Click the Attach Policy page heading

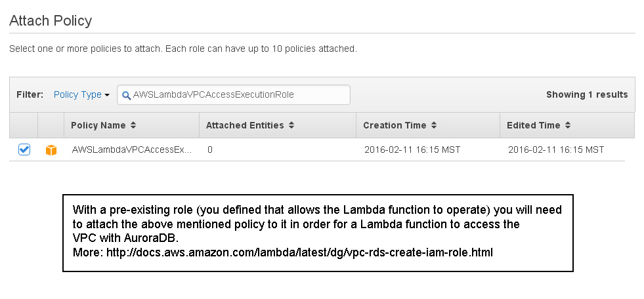[x=51, y=20]
